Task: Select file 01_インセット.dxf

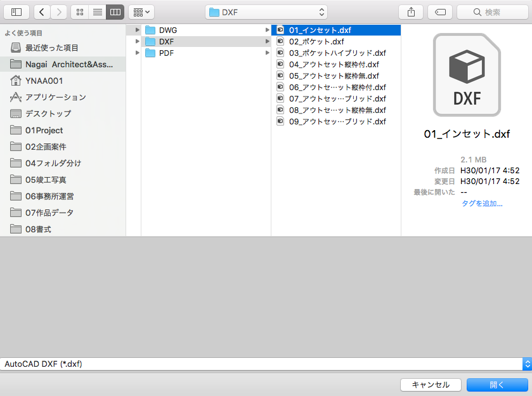Action: pos(336,30)
